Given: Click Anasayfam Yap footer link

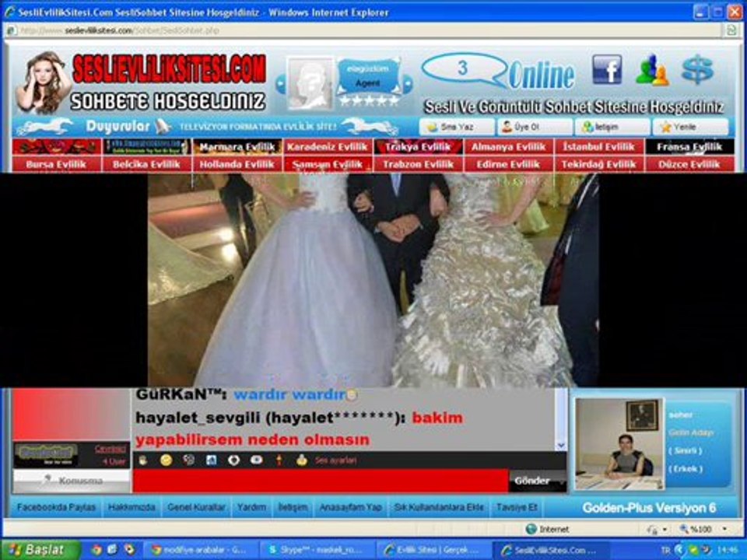Looking at the screenshot, I should point(351,508).
